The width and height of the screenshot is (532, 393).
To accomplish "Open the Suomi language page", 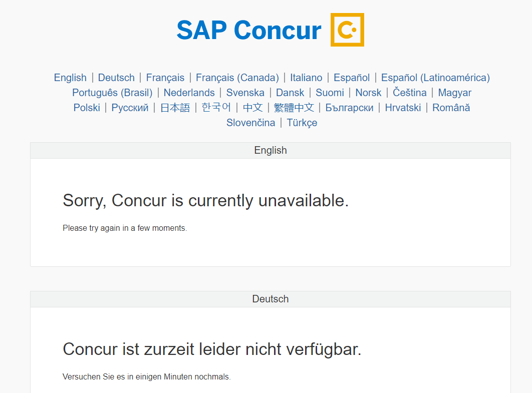I will point(330,93).
